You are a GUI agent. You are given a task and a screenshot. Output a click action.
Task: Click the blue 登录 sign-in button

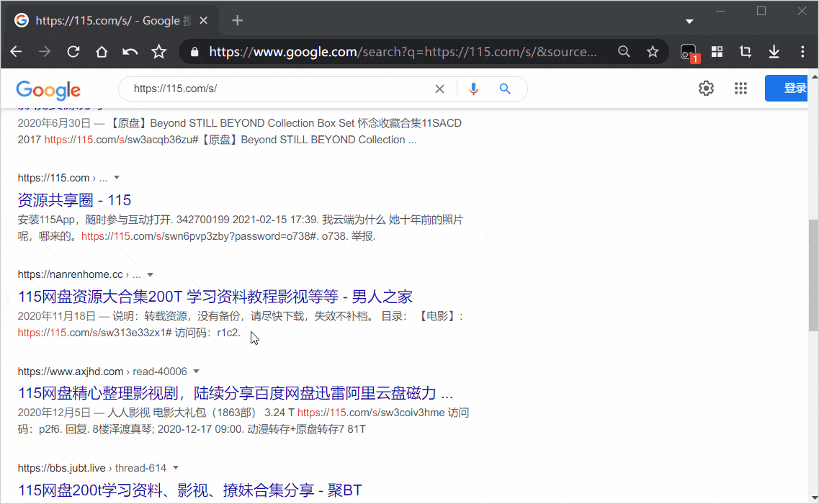[791, 89]
